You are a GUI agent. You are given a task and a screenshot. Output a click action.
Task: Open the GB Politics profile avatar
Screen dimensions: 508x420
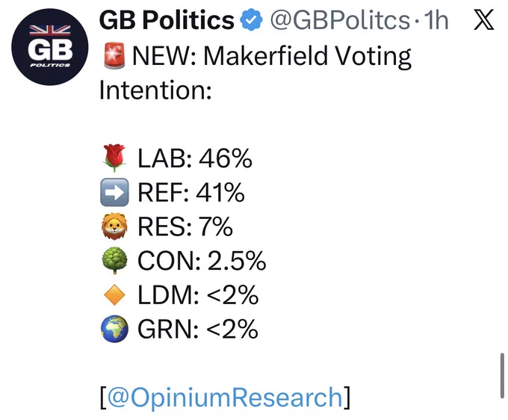pos(50,47)
